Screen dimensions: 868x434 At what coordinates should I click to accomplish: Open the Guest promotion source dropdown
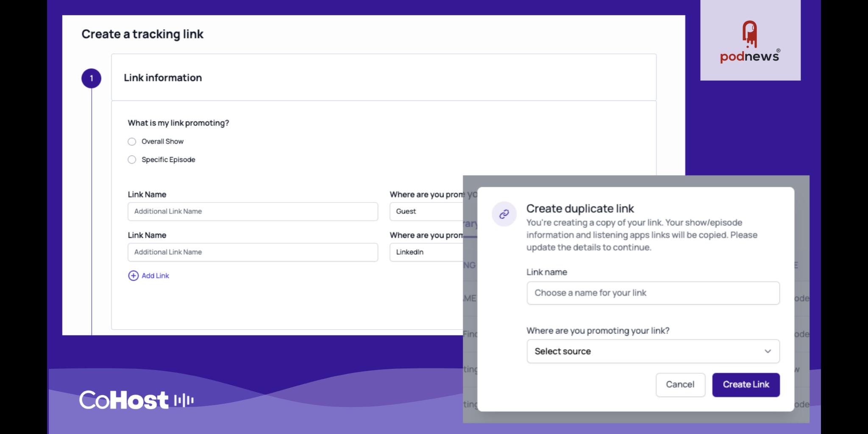click(x=426, y=211)
